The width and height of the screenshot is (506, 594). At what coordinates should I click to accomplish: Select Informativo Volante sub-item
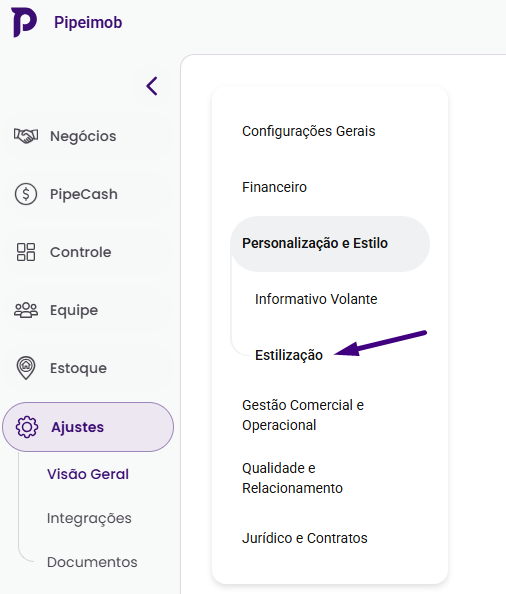click(x=316, y=299)
